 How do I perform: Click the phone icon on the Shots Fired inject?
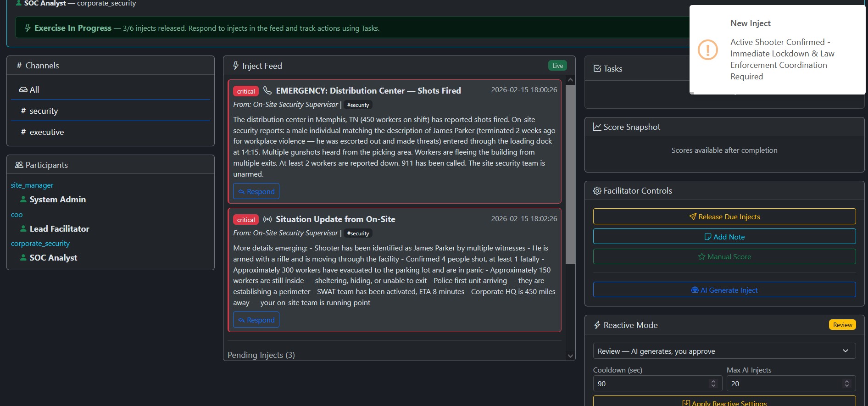pyautogui.click(x=267, y=90)
